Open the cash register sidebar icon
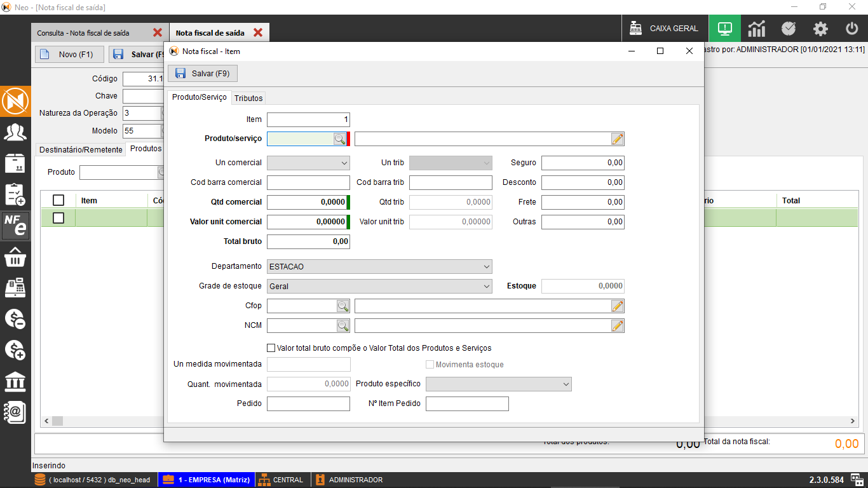This screenshot has height=488, width=868. (15, 288)
